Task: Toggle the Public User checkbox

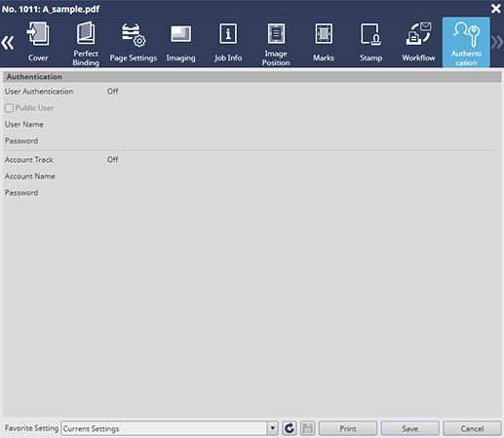Action: click(9, 108)
